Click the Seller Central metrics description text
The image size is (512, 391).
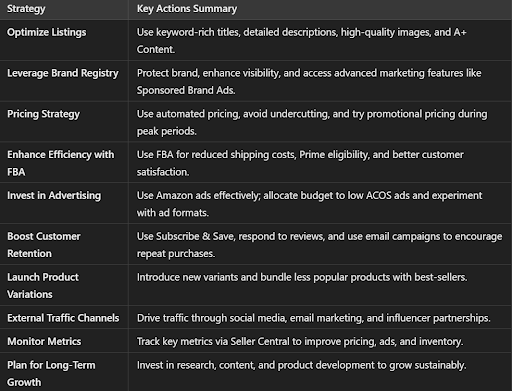[x=300, y=341]
